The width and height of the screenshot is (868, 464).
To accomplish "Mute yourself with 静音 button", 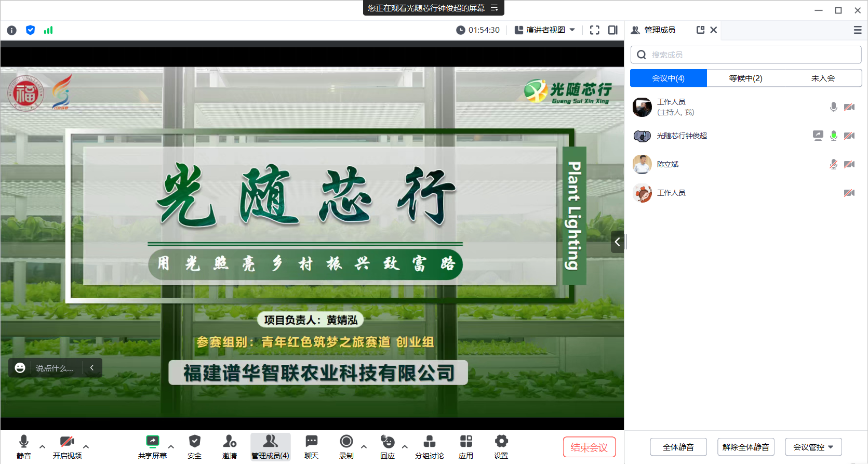I will (23, 447).
